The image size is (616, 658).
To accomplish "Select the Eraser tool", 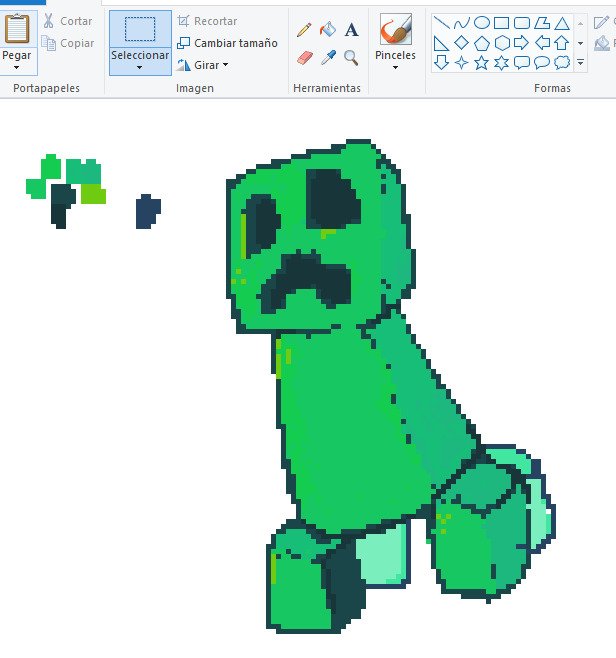I will [x=305, y=57].
